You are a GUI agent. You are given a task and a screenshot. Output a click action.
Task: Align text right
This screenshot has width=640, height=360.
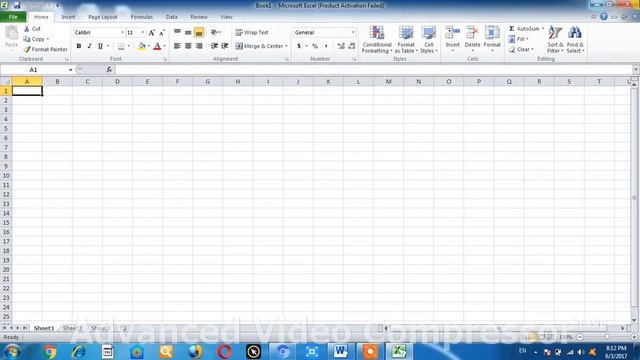[199, 46]
